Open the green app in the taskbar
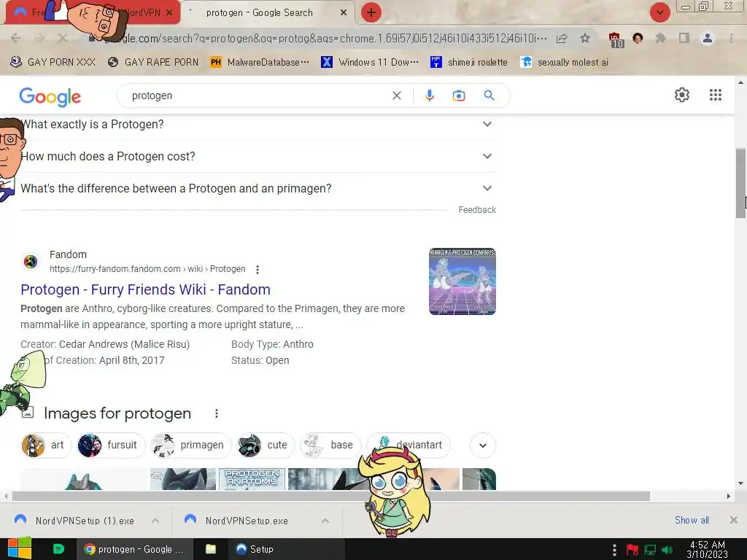This screenshot has width=747, height=560. point(58,549)
